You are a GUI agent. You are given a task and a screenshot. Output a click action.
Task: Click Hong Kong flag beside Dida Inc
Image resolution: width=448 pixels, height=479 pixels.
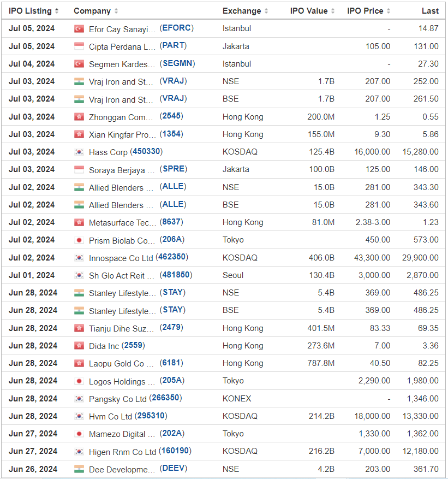pos(79,346)
